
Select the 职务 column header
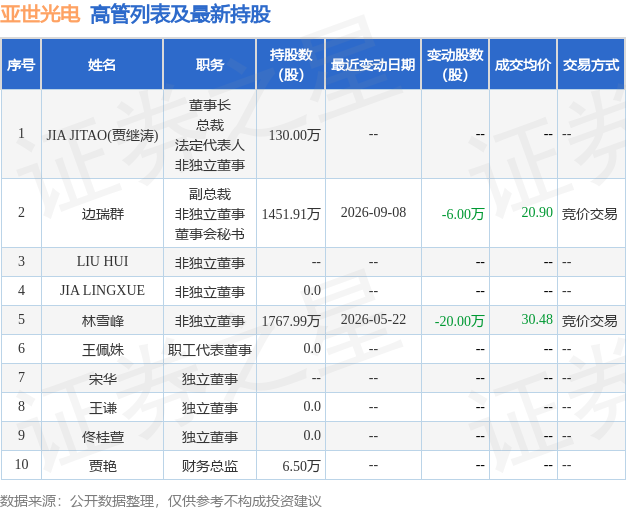coord(210,64)
